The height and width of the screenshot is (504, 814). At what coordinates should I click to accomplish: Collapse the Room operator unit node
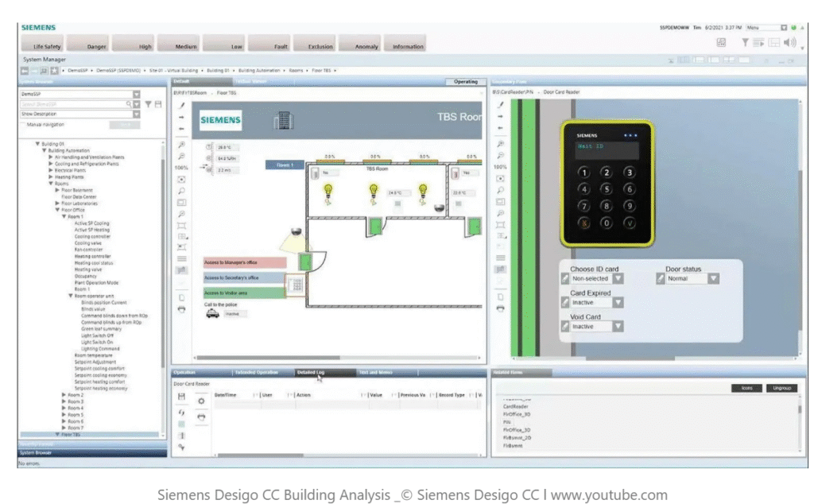pos(71,296)
